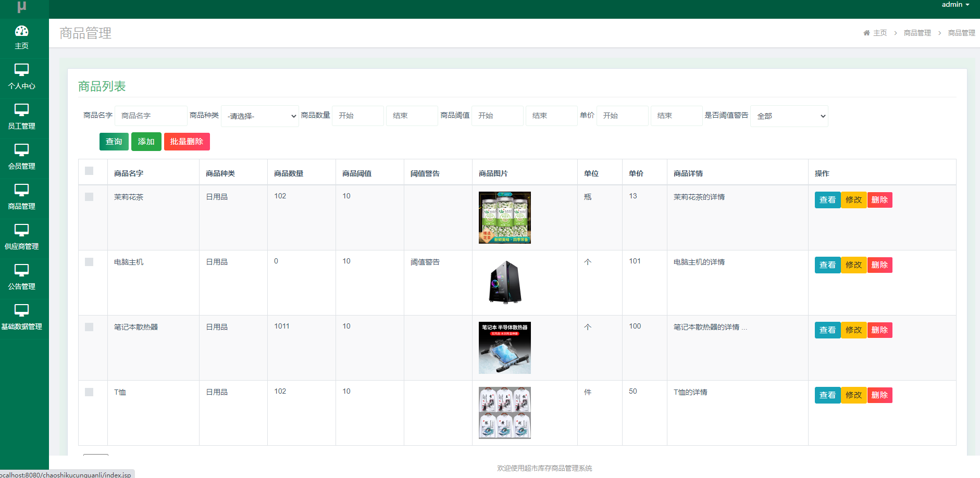Click the 商品名字 search input field
The width and height of the screenshot is (980, 478).
tap(151, 116)
